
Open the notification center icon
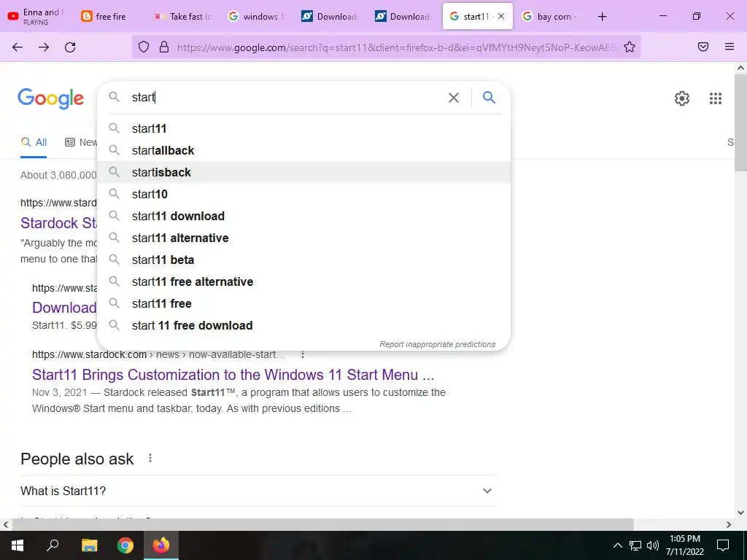[723, 545]
